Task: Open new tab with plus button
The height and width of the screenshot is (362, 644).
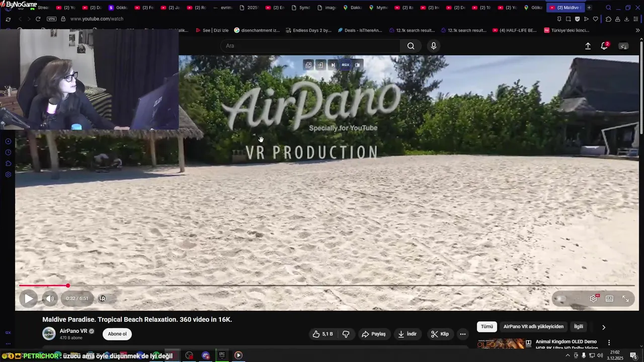Action: tap(589, 8)
